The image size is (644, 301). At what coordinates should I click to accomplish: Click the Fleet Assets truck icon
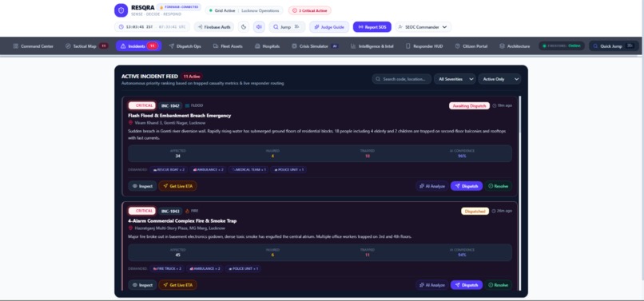point(216,46)
